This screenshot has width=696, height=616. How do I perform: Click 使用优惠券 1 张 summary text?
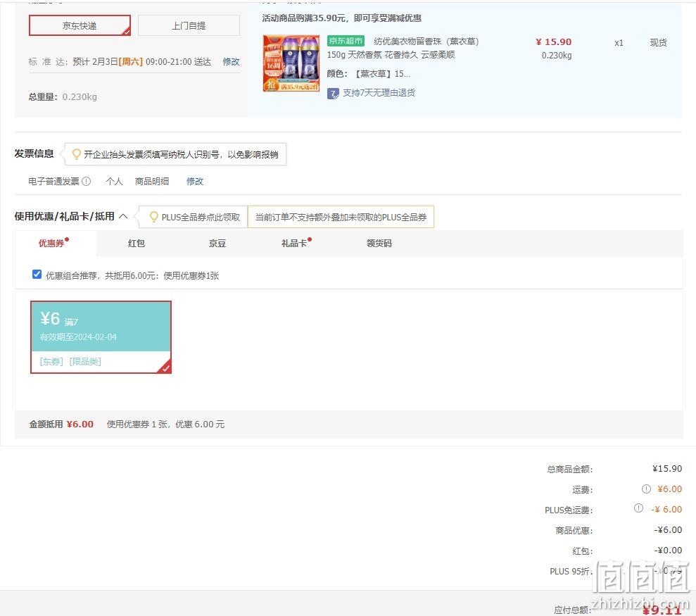pyautogui.click(x=165, y=424)
